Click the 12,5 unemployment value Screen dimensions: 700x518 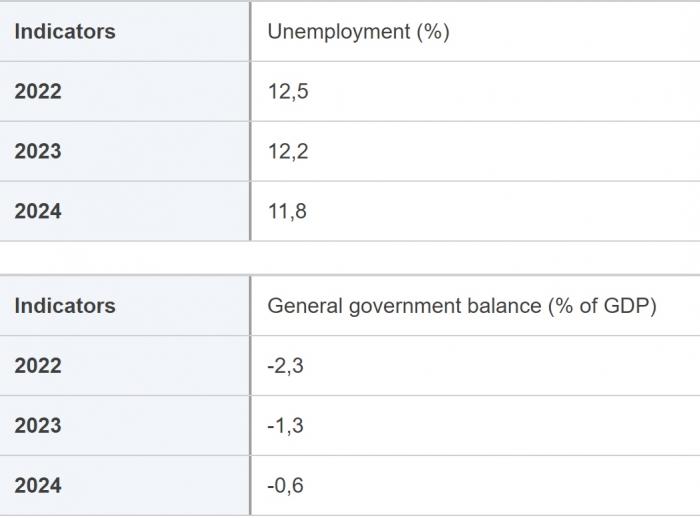[287, 92]
